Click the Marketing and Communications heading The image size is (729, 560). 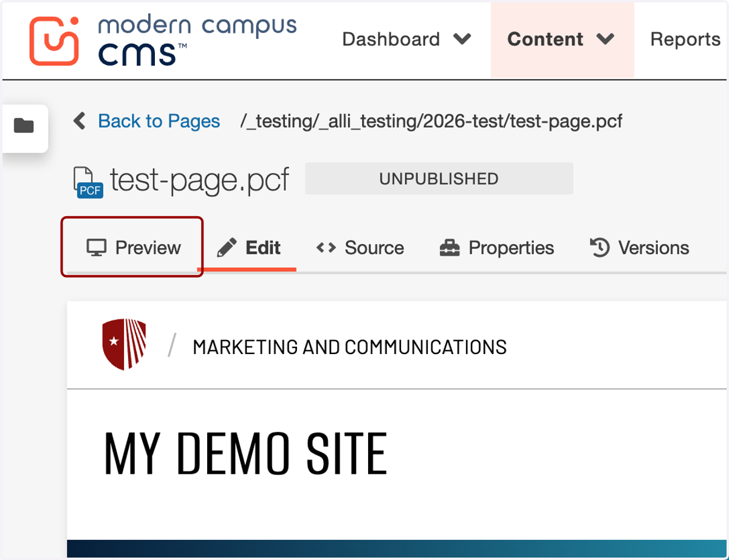[x=349, y=347]
